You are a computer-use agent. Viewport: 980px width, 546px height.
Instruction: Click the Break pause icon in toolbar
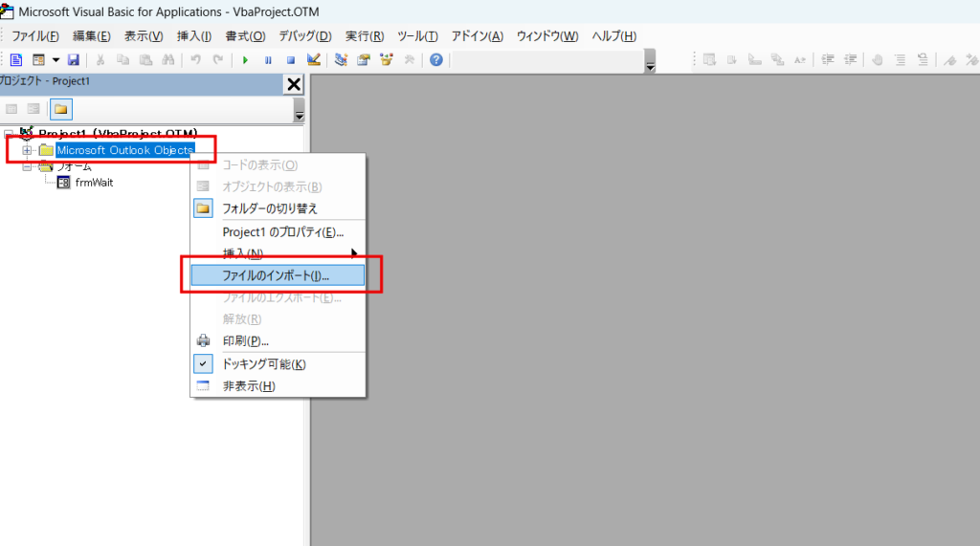pos(268,59)
